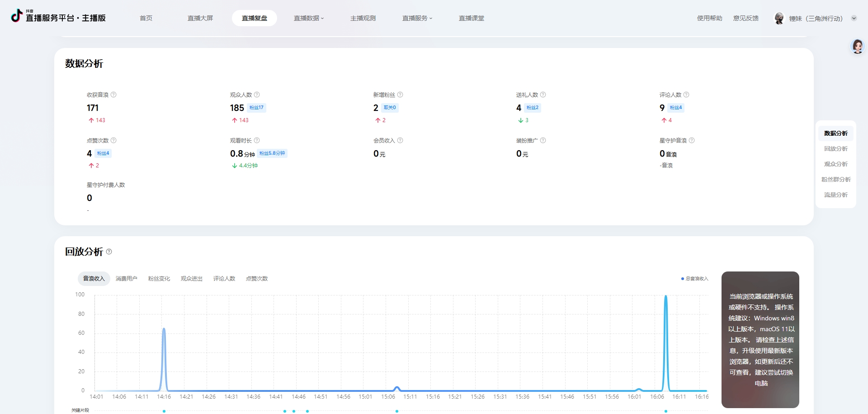Open the floating assistant avatar icon
Viewport: 868px width, 414px height.
(857, 46)
